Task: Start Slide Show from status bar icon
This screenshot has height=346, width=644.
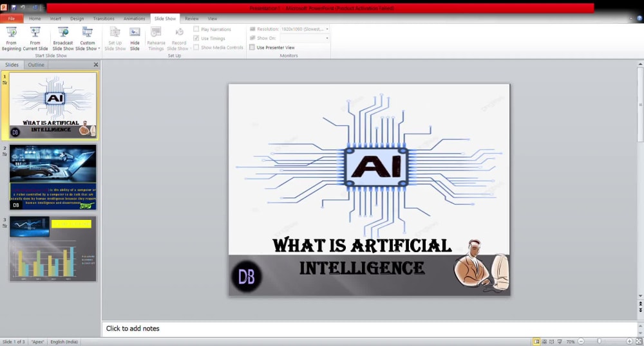Action: (560, 341)
